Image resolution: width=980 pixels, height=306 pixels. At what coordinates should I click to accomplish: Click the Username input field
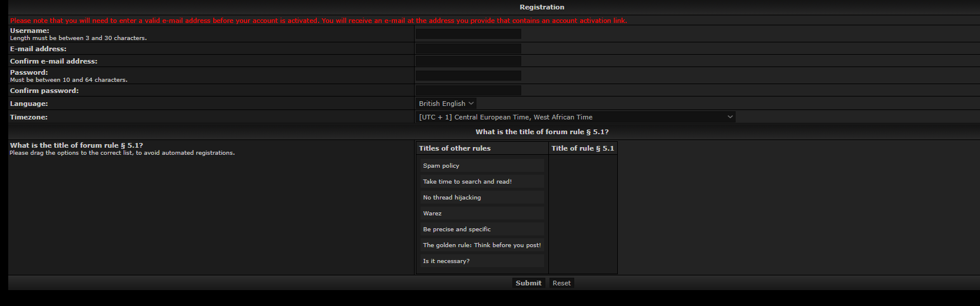click(468, 34)
